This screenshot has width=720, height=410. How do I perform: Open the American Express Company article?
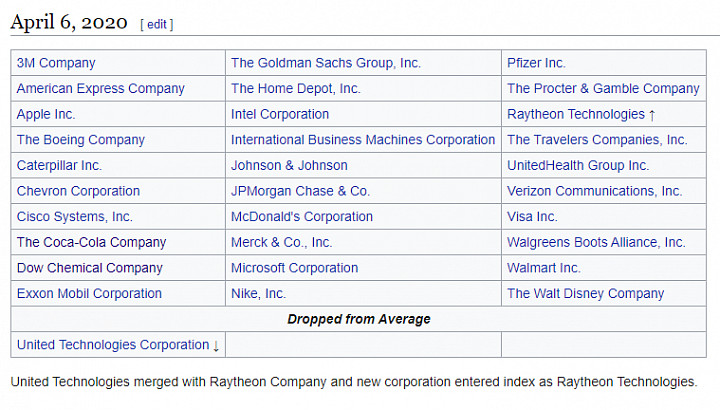101,89
